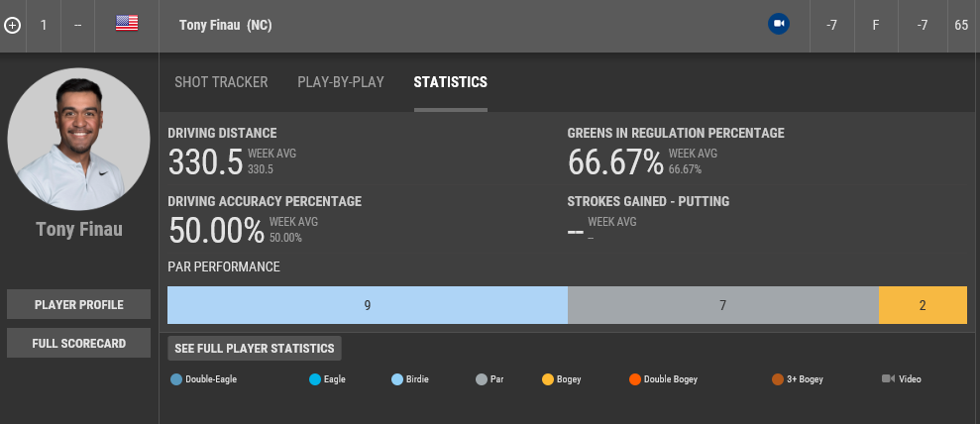Click the Bogey legend dot
Screen dimensions: 980x424
tap(548, 378)
